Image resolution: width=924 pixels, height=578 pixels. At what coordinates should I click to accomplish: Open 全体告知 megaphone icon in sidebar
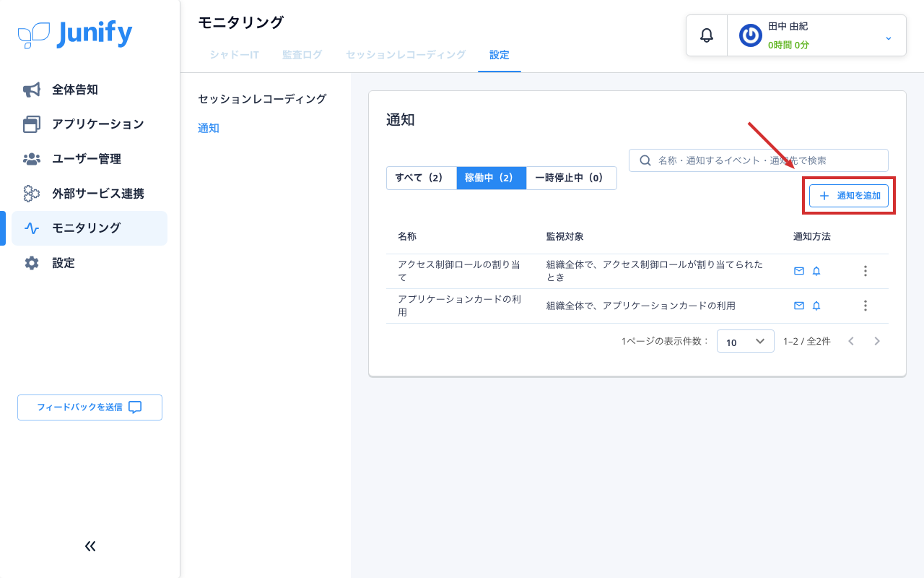click(32, 90)
